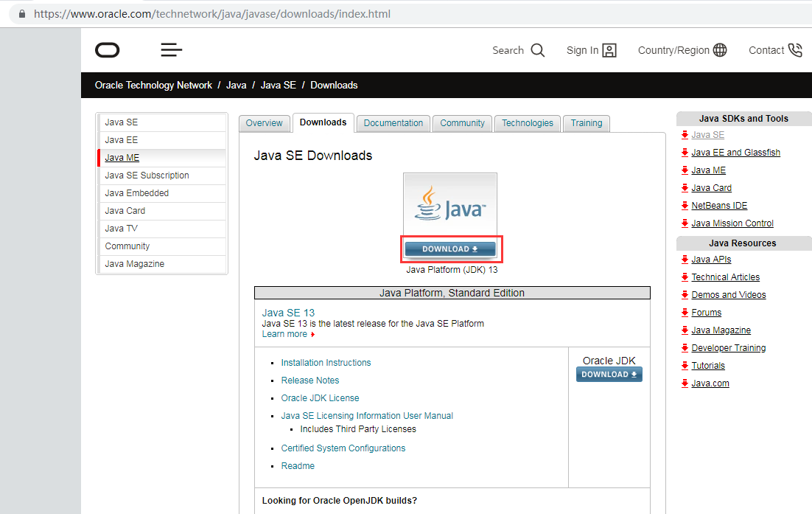Click Java Magazine link under Java Resources
The image size is (812, 514).
pos(721,330)
